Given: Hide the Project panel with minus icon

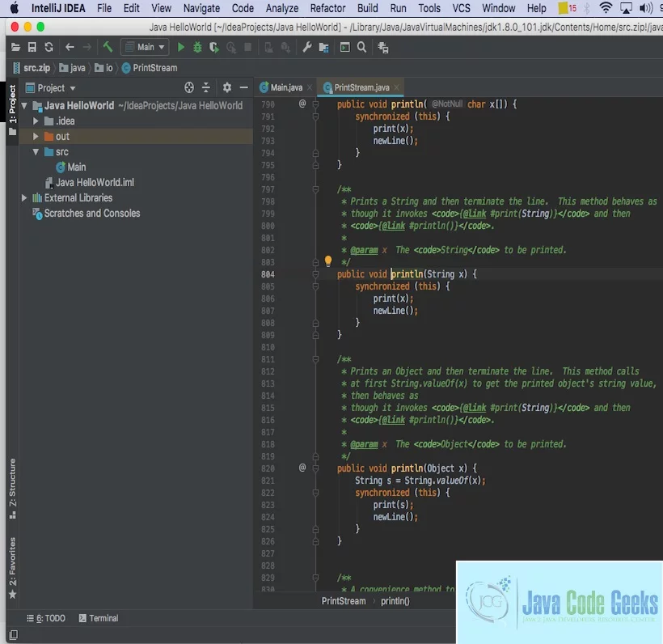Looking at the screenshot, I should (244, 87).
